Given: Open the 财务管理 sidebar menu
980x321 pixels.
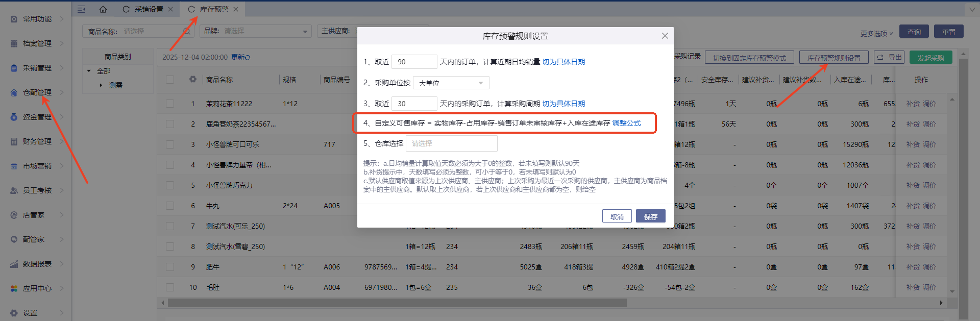Looking at the screenshot, I should [x=37, y=141].
